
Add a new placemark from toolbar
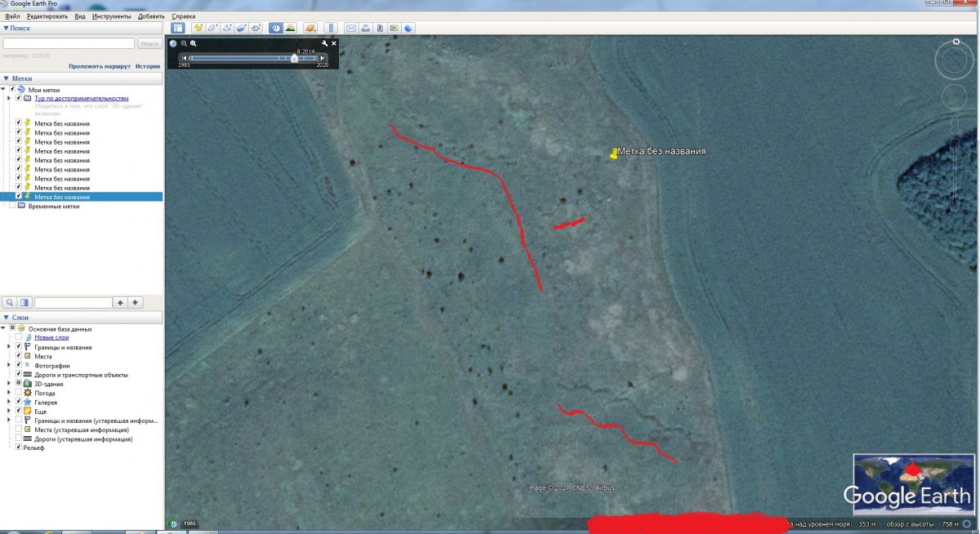coord(198,28)
